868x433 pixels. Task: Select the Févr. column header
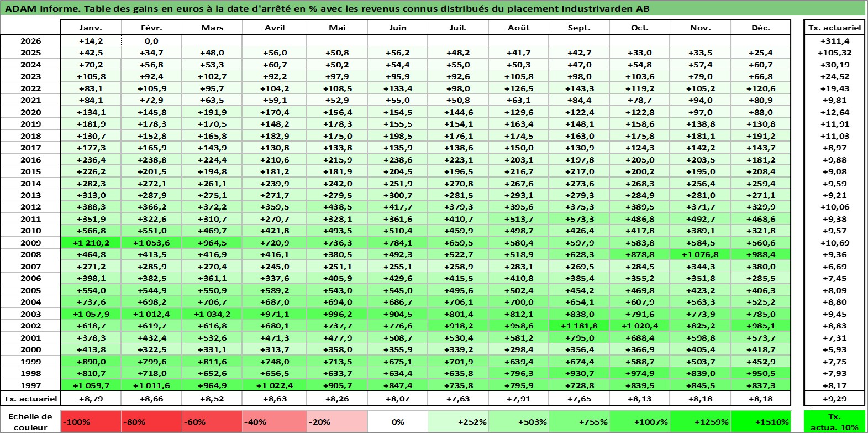[151, 28]
